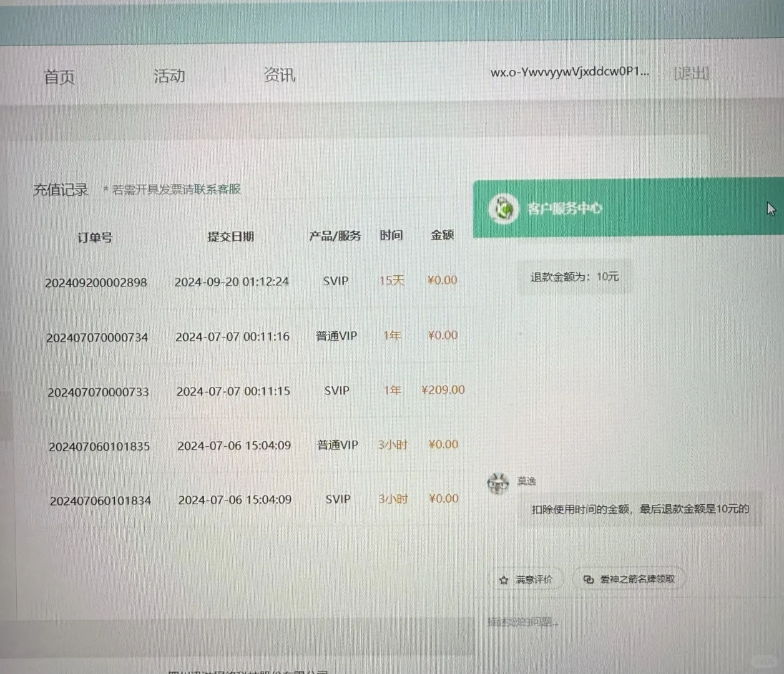Click the 爱神之箭名牌领取 button
The image size is (784, 674).
pos(629,579)
